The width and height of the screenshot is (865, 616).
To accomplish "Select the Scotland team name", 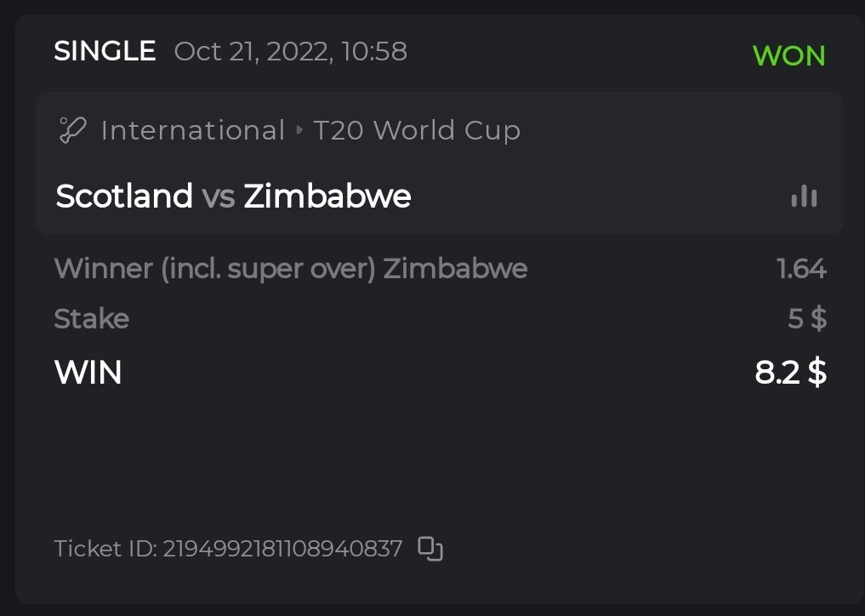I will click(124, 197).
